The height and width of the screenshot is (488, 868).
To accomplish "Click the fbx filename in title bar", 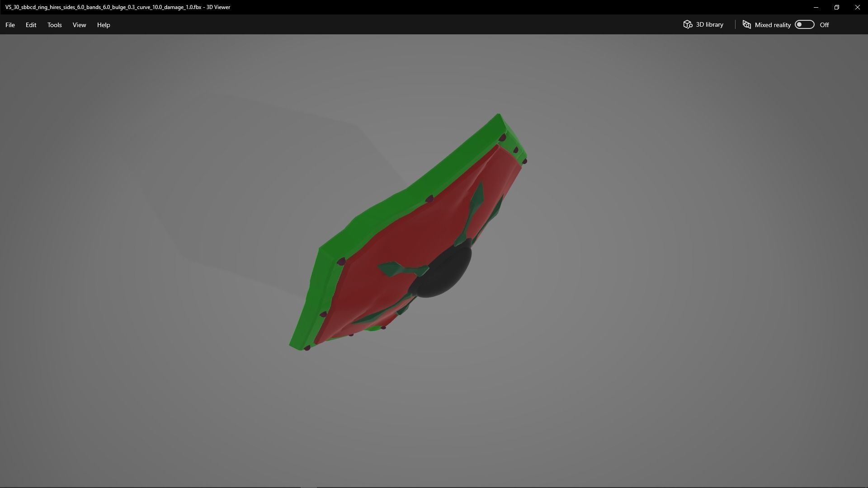I will pyautogui.click(x=103, y=7).
